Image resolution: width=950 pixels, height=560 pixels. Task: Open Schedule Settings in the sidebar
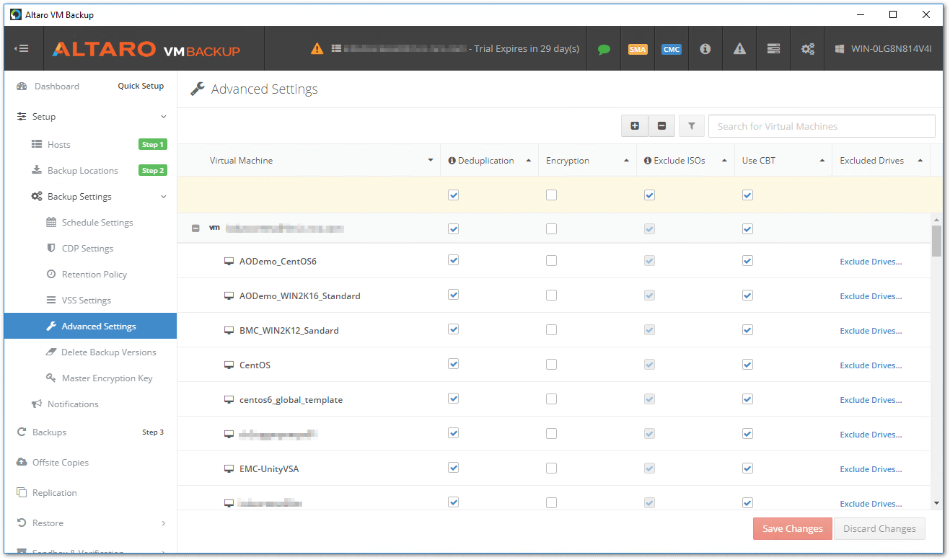click(x=90, y=223)
